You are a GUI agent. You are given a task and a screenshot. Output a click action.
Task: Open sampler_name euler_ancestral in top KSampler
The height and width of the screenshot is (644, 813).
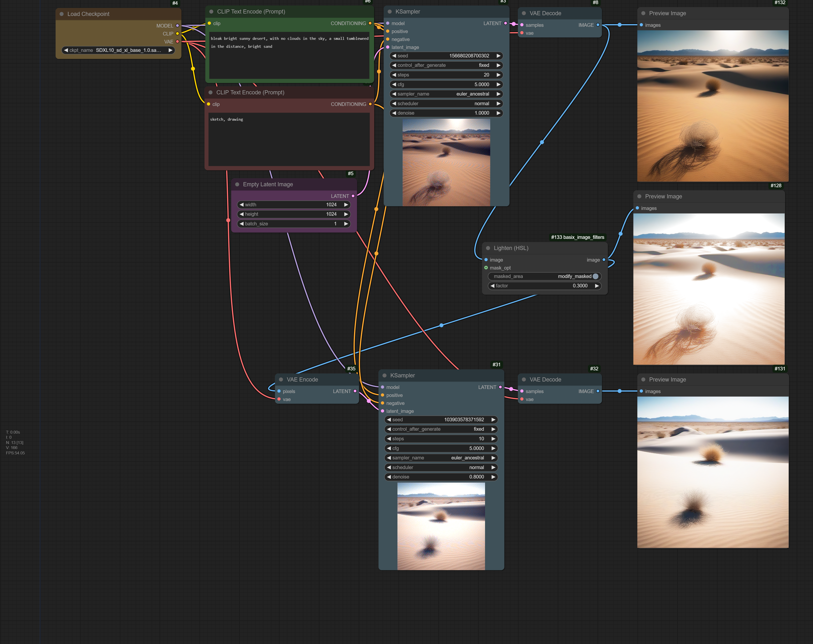446,94
